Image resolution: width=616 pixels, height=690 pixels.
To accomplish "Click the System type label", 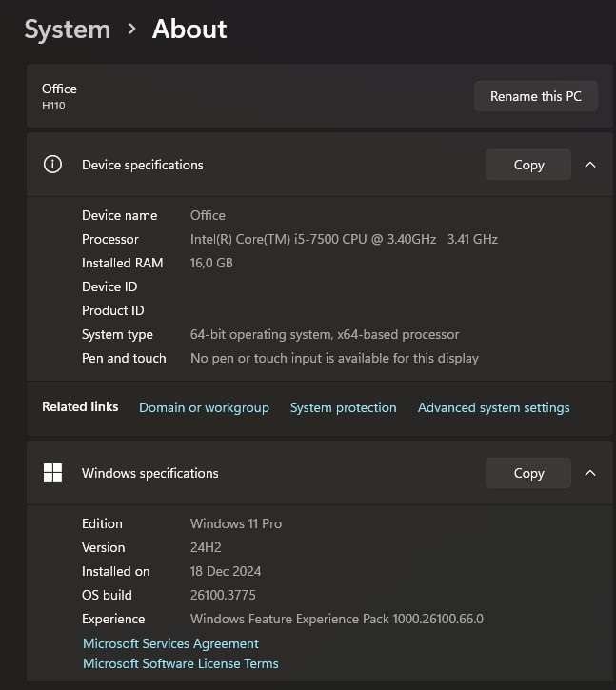I will click(117, 334).
